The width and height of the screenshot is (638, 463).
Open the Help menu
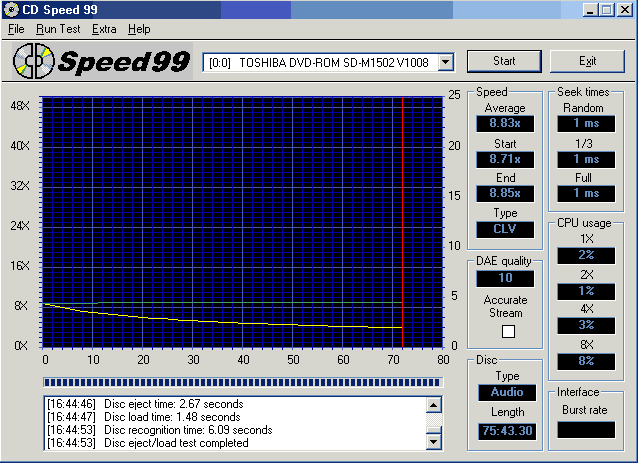click(x=139, y=29)
